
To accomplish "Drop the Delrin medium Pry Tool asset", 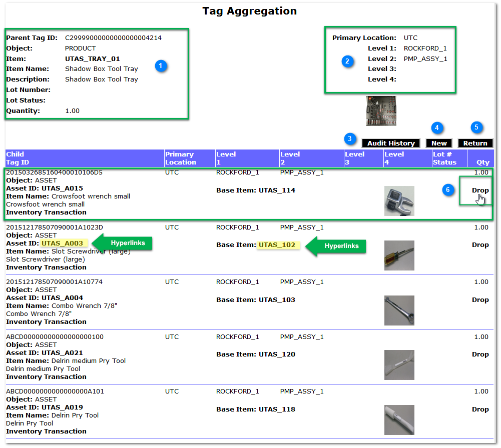I will [480, 354].
